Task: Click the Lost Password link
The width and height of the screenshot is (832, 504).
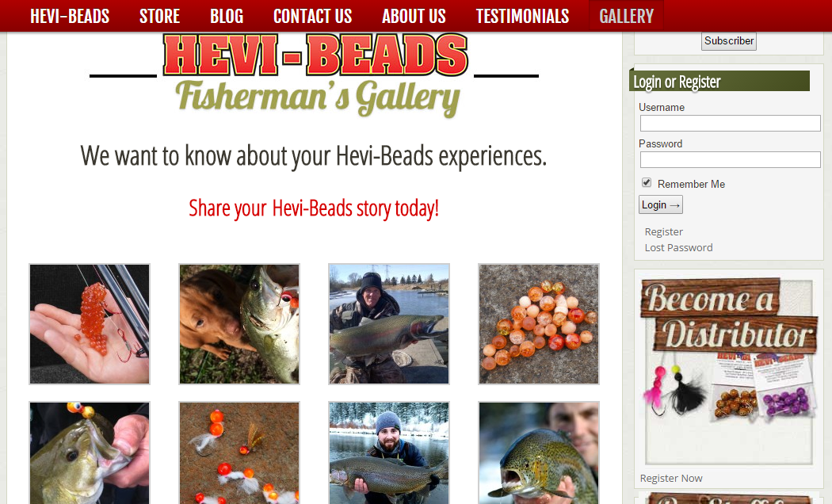Action: click(x=678, y=248)
